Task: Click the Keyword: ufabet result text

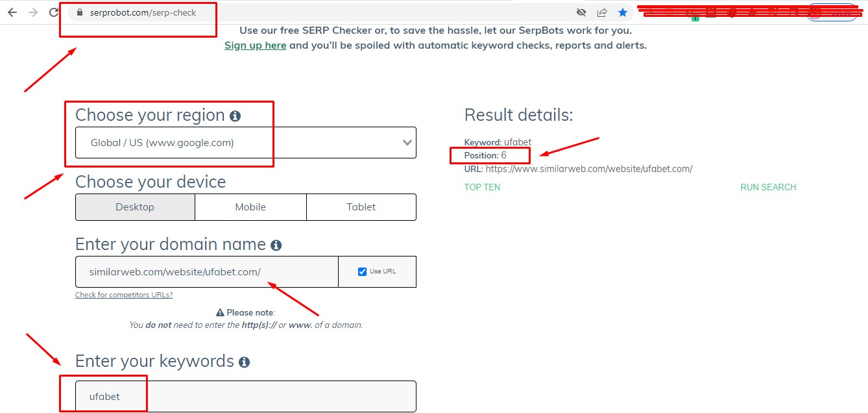Action: coord(498,142)
